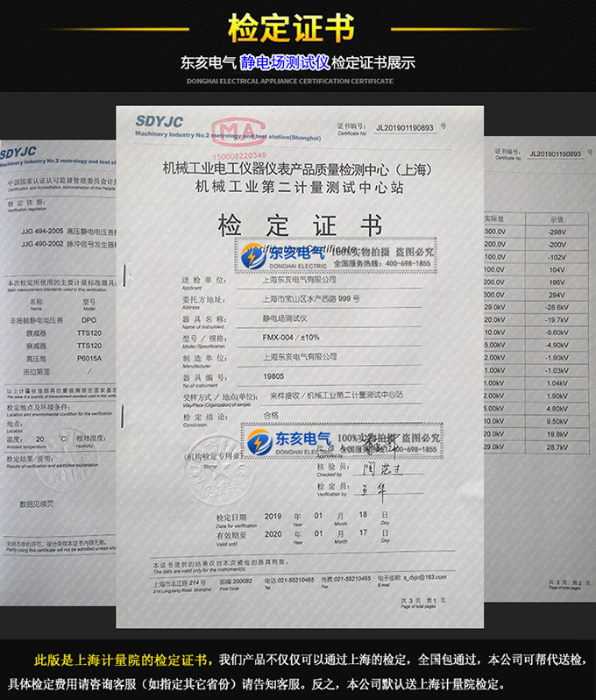596x700 pixels.
Task: Click the bottom line starting 具体检定费用请咨询客服
Action: (256, 684)
